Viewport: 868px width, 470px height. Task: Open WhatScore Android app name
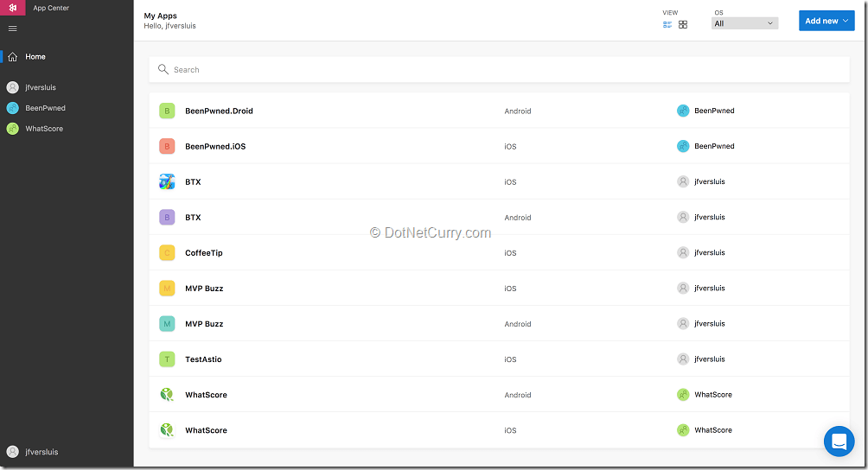(x=206, y=395)
